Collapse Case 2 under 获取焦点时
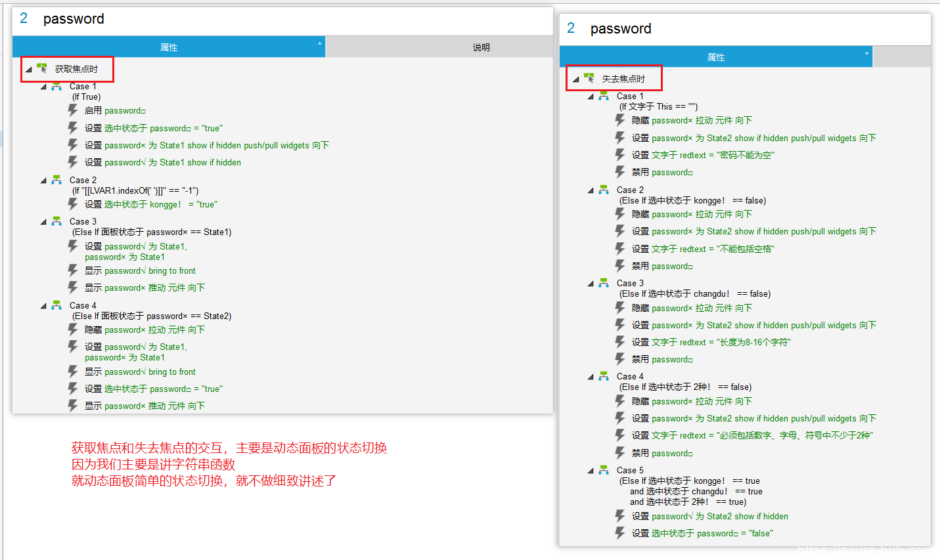 [x=44, y=181]
